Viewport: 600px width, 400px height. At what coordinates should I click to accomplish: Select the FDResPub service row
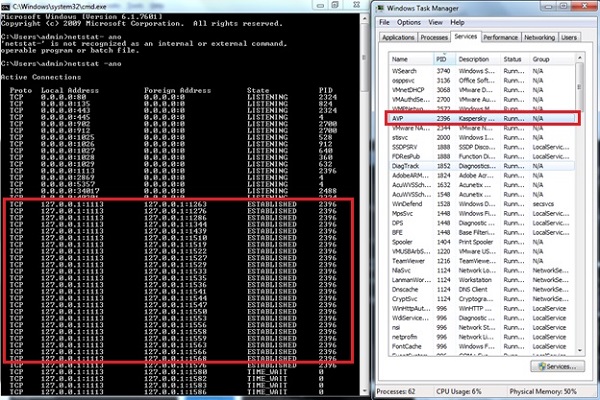(482, 157)
